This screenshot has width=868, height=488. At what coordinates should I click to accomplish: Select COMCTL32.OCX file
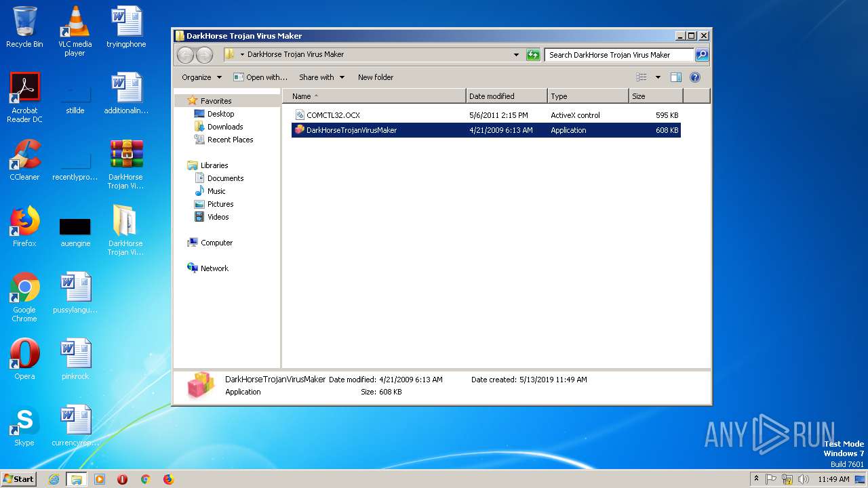pos(486,115)
